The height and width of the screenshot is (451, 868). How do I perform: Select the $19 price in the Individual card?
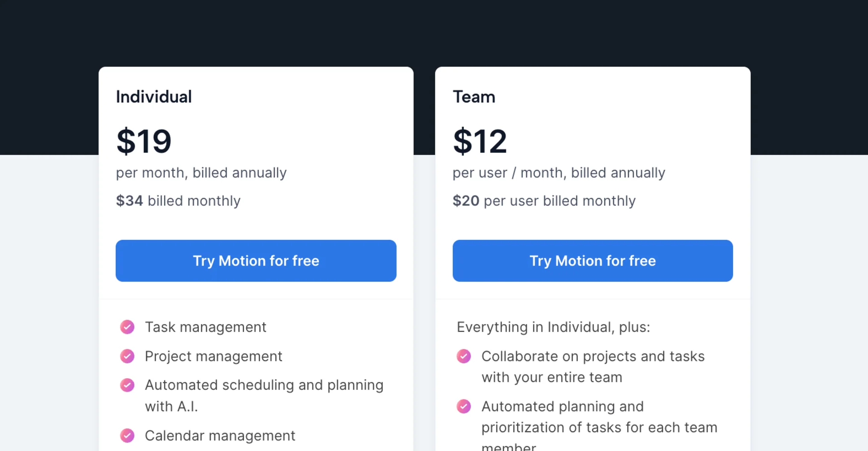144,141
